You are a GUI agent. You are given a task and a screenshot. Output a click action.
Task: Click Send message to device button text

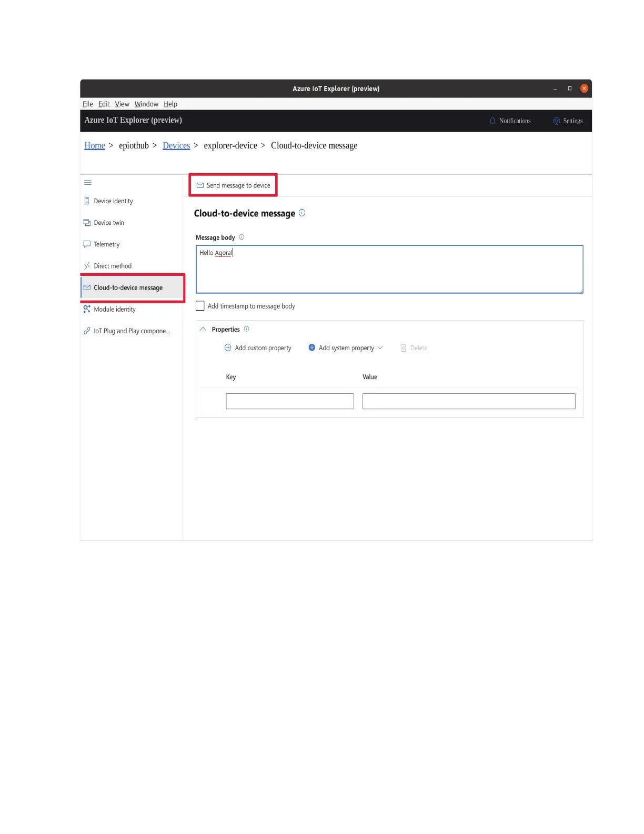238,185
